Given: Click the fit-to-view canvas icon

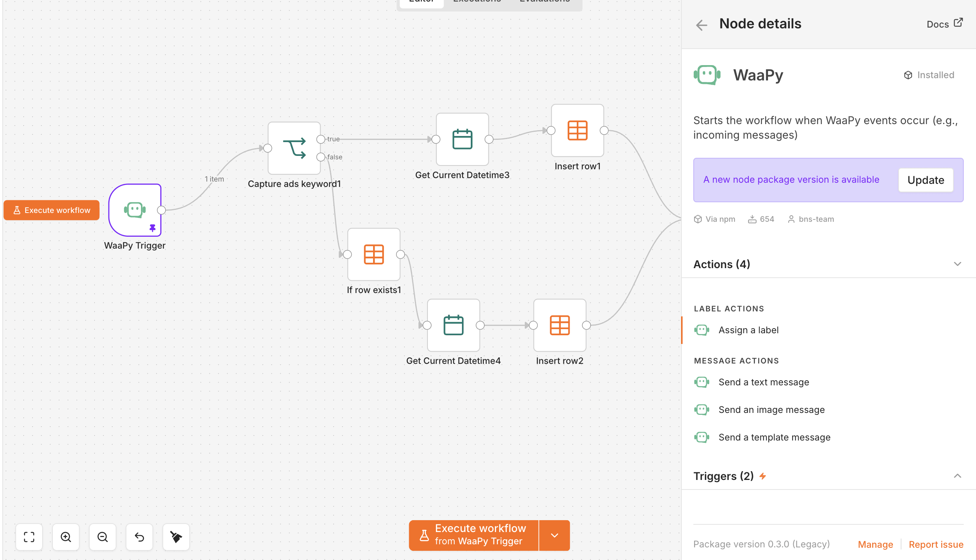Looking at the screenshot, I should click(29, 537).
